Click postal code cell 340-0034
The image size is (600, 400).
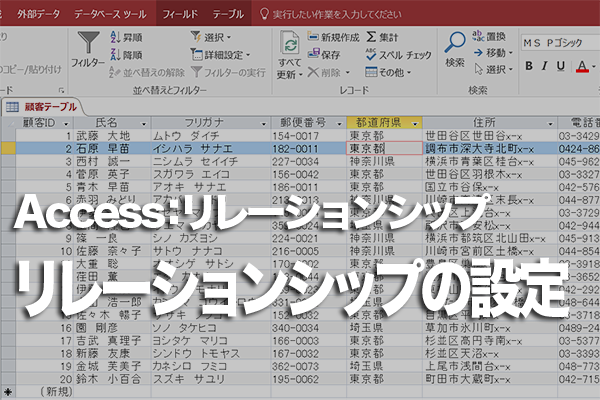(308, 328)
